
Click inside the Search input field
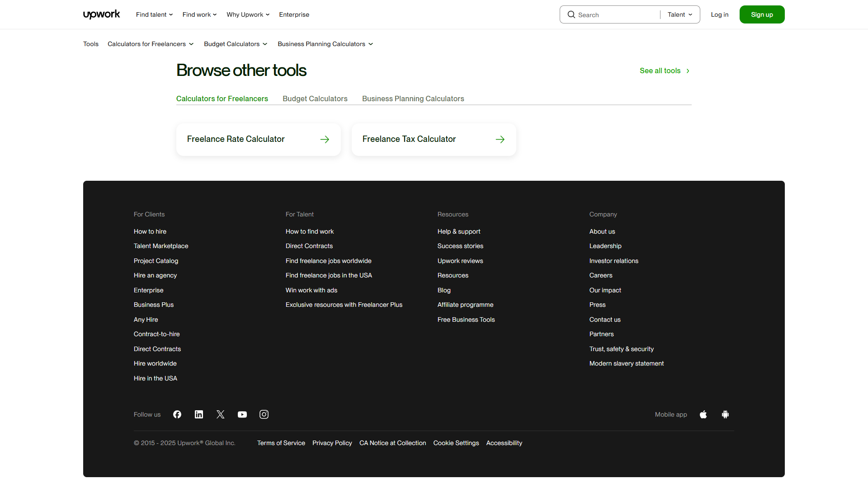tap(610, 14)
